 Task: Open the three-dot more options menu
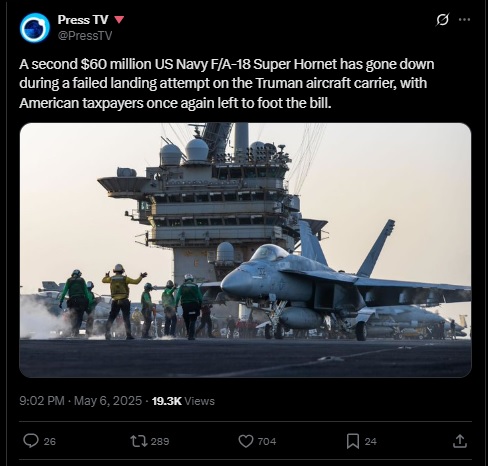pos(464,20)
